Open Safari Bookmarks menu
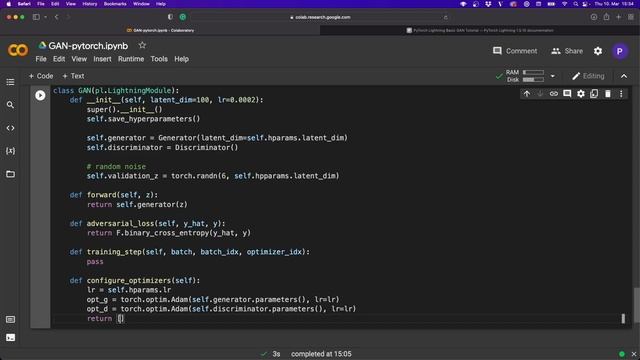640x360 pixels. (115, 4)
